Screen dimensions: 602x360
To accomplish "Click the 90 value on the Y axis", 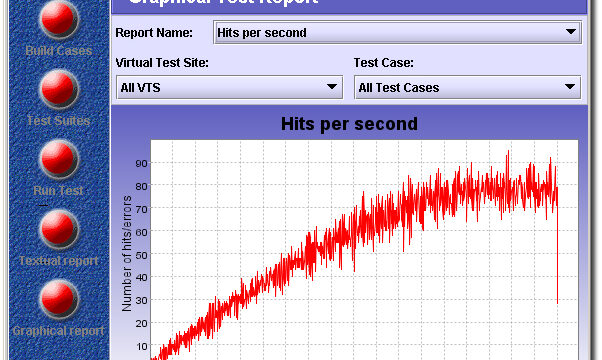I will tap(141, 163).
